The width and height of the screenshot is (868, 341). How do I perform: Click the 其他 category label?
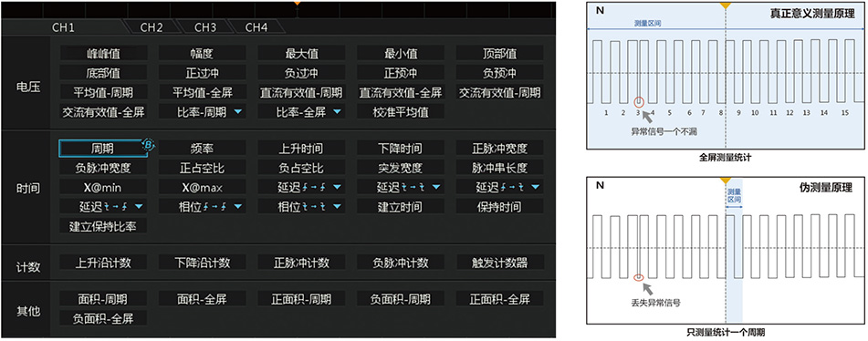[27, 312]
